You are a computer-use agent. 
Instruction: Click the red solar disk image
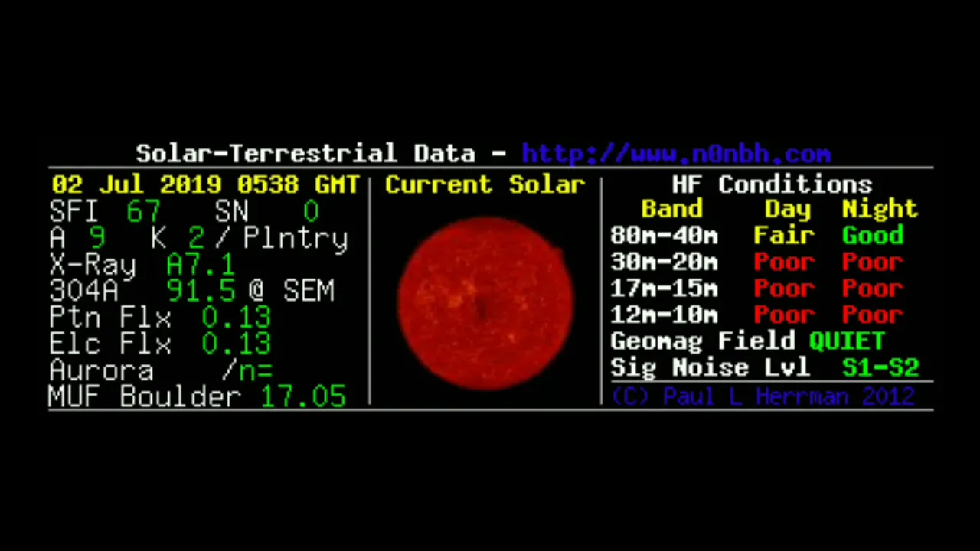click(485, 303)
